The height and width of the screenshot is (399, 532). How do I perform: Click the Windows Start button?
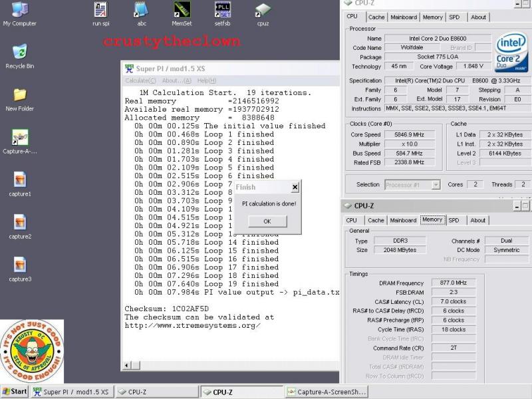15,392
